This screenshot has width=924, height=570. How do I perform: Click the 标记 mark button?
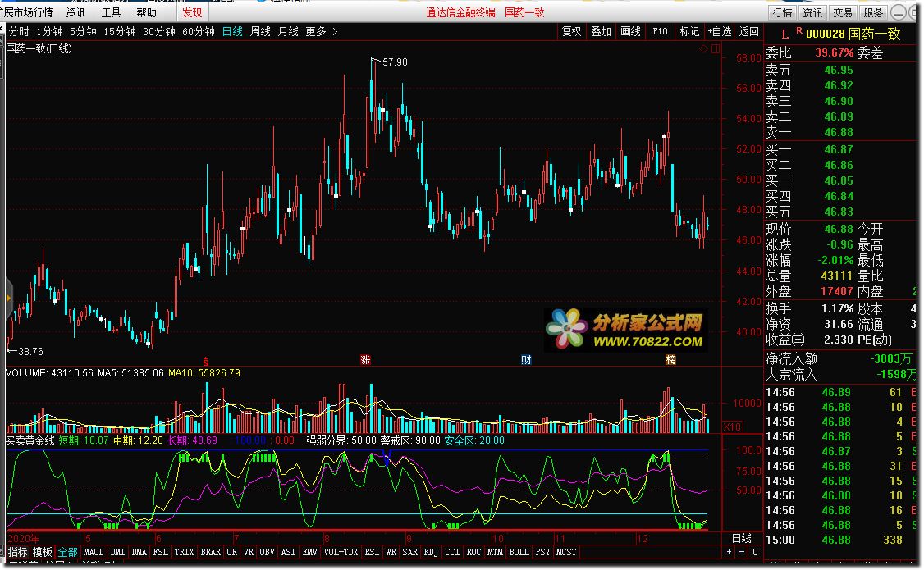point(689,32)
